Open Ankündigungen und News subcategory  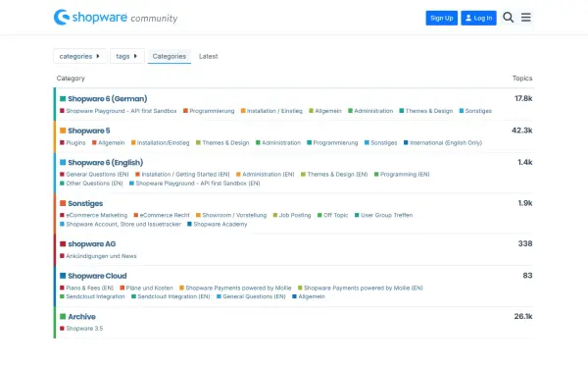click(101, 256)
